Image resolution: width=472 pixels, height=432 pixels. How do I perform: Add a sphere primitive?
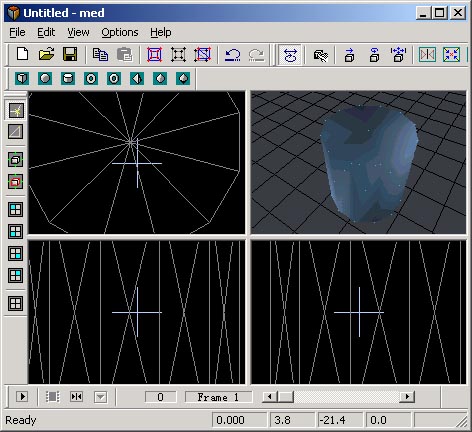(x=45, y=79)
